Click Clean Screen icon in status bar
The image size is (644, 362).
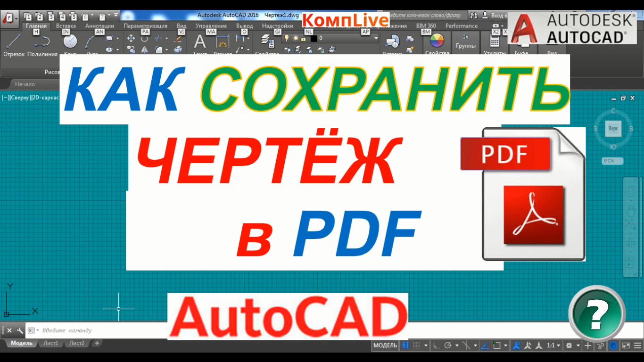[626, 346]
